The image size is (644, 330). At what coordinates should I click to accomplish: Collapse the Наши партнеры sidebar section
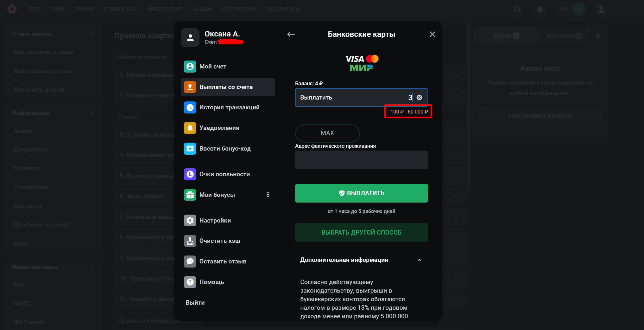pos(92,267)
